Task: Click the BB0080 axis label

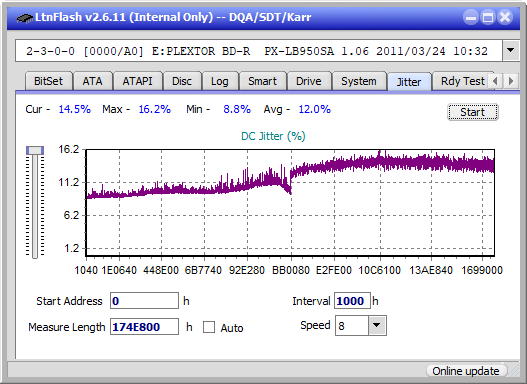Action: tap(291, 270)
